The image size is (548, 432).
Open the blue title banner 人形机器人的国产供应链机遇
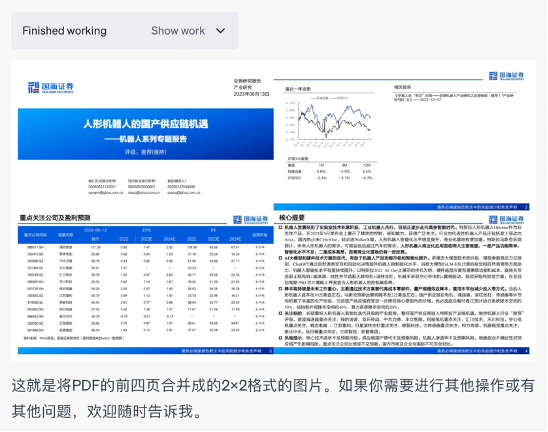[146, 134]
